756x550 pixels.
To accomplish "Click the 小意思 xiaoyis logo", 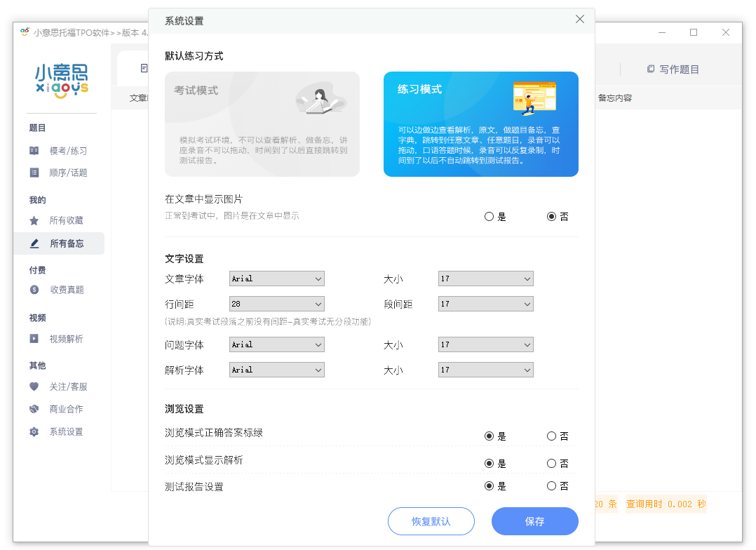I will 62,81.
